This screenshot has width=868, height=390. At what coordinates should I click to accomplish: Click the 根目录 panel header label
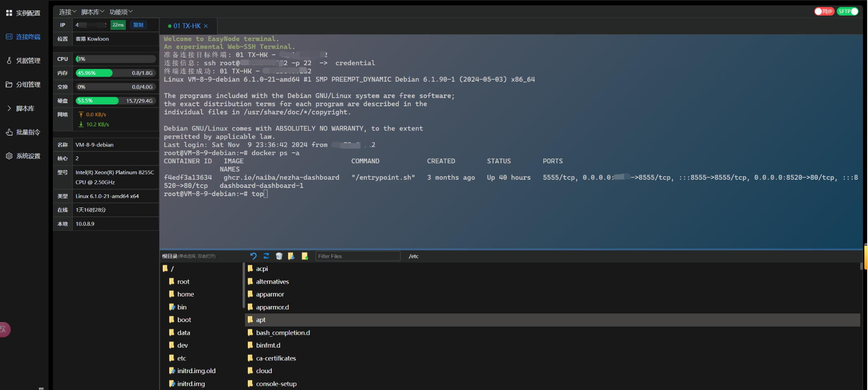coord(170,256)
